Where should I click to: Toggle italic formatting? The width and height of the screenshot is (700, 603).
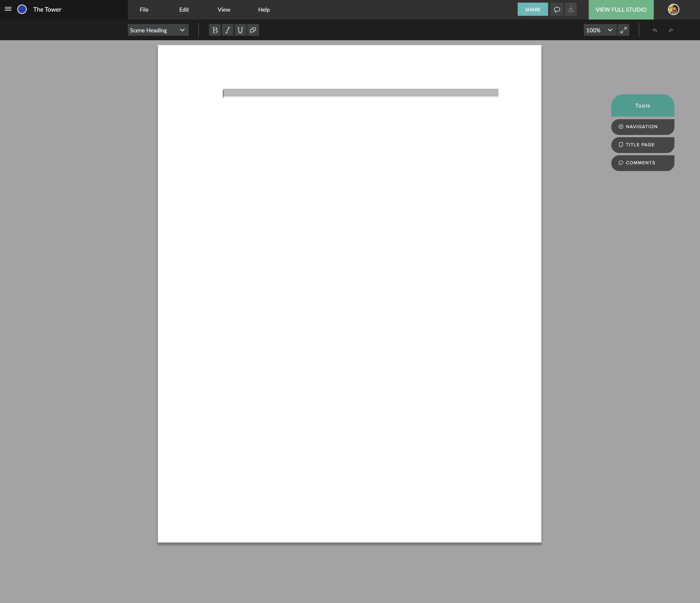pos(227,30)
